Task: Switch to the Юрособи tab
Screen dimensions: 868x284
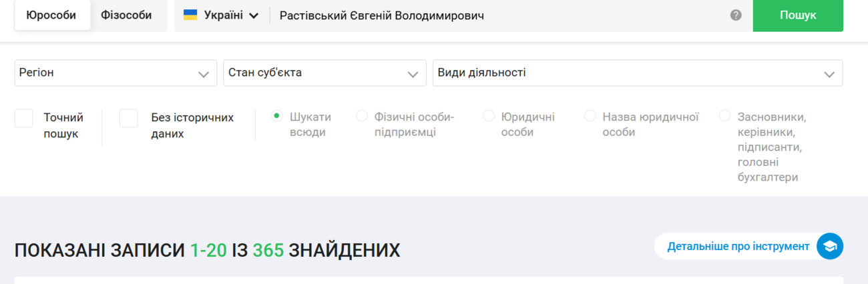Action: point(51,15)
